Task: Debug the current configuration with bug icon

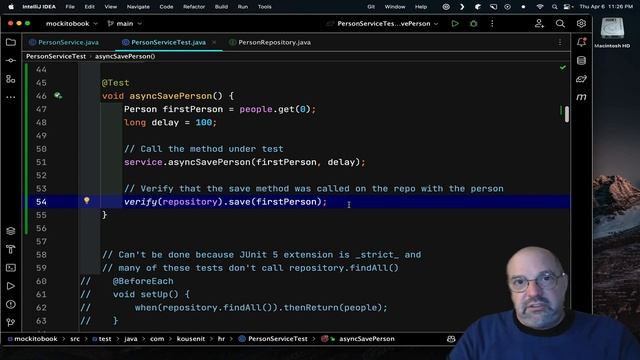Action: (x=473, y=24)
